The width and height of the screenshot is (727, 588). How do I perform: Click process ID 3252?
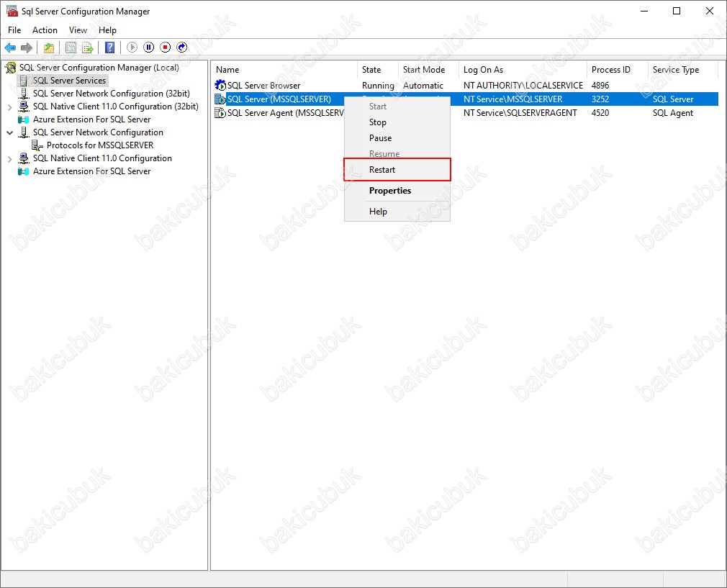(x=600, y=99)
